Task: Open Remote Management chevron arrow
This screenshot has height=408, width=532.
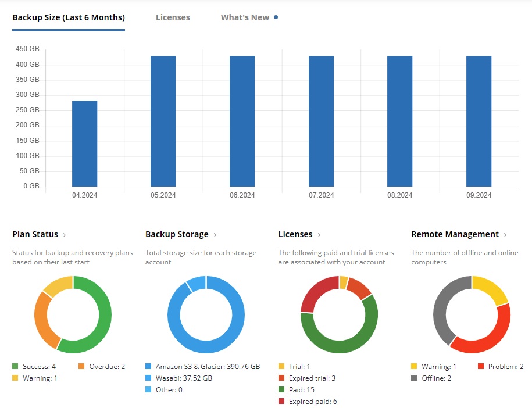Action: (505, 235)
